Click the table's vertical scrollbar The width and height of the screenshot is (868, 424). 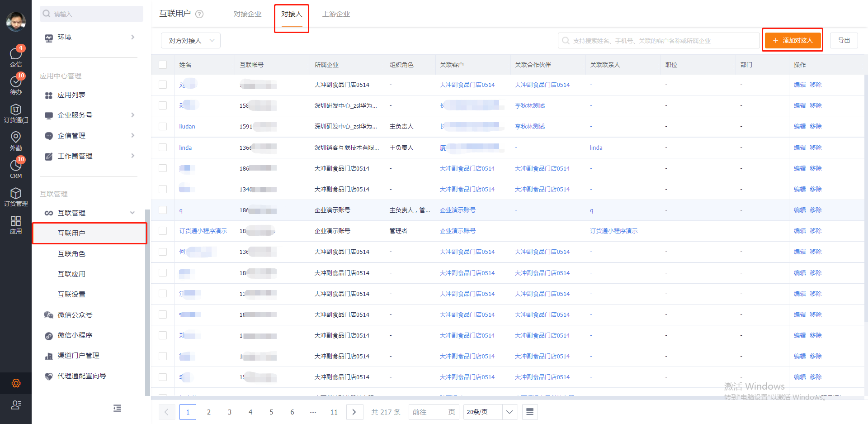[866, 198]
